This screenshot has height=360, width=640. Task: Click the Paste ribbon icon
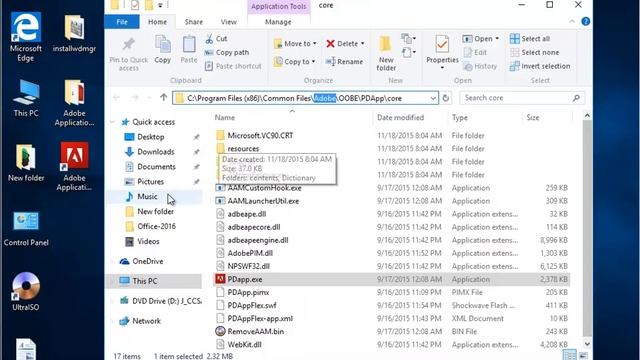point(189,50)
